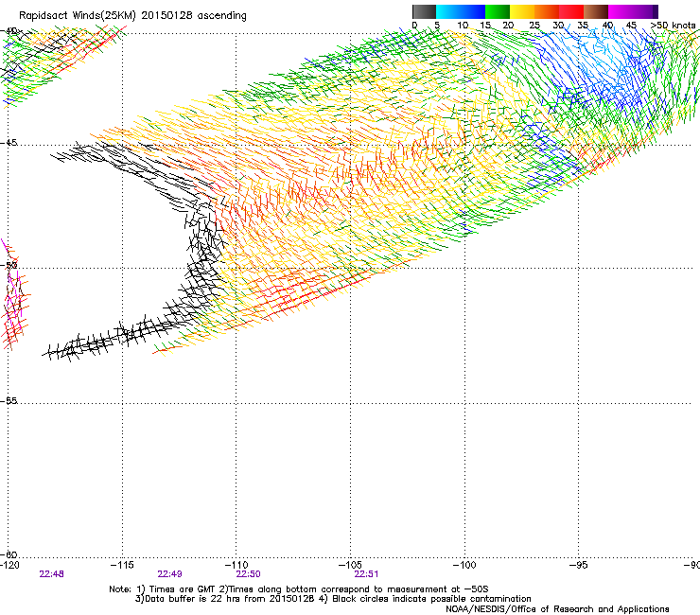This screenshot has width=700, height=615.
Task: Click the -55 latitude axis label
Action: pos(9,401)
